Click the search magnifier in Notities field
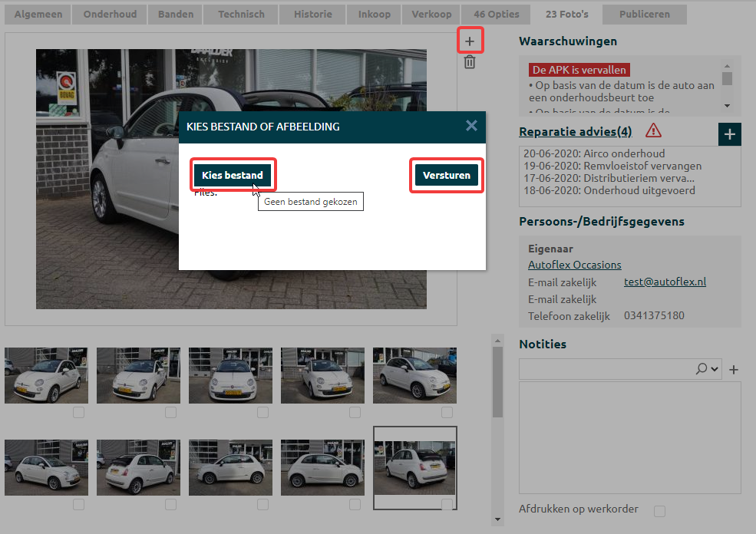The height and width of the screenshot is (534, 756). pos(702,369)
